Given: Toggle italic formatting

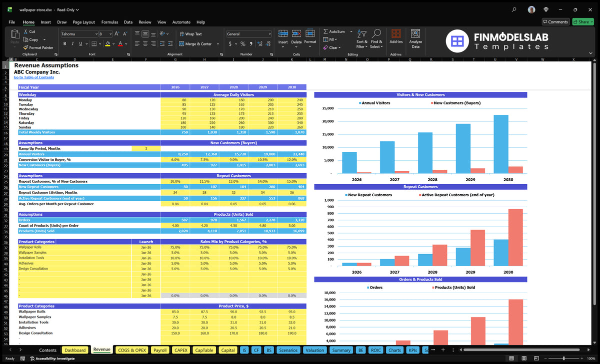Looking at the screenshot, I should (72, 44).
